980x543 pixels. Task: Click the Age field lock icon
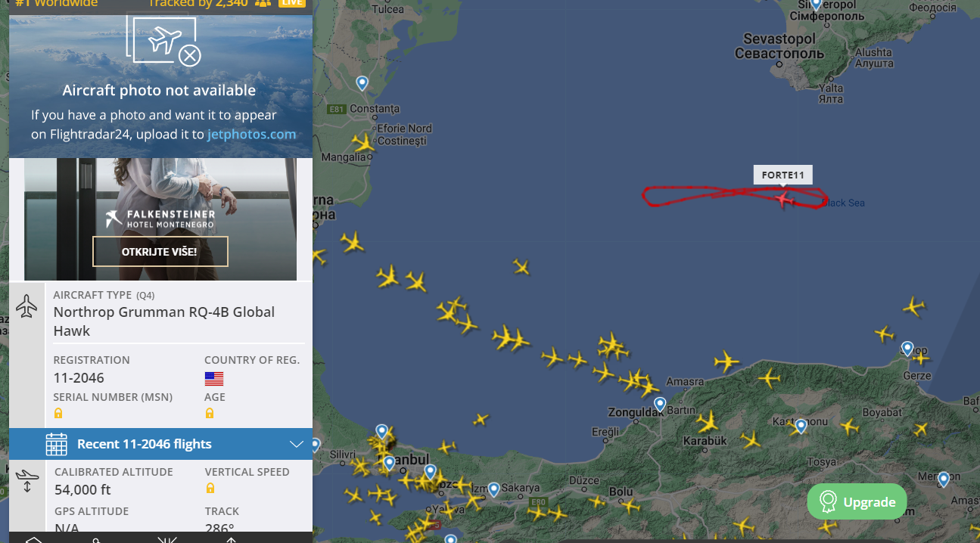tap(210, 414)
